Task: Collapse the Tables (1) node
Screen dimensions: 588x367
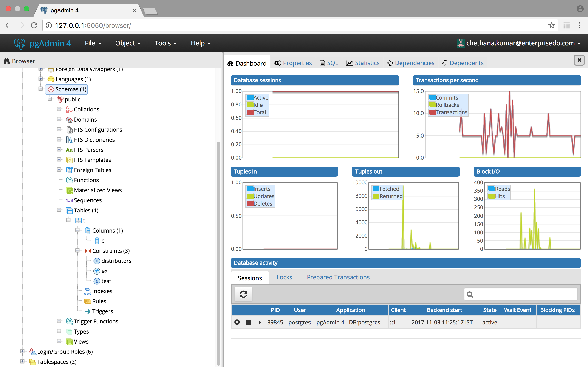Action: (59, 210)
